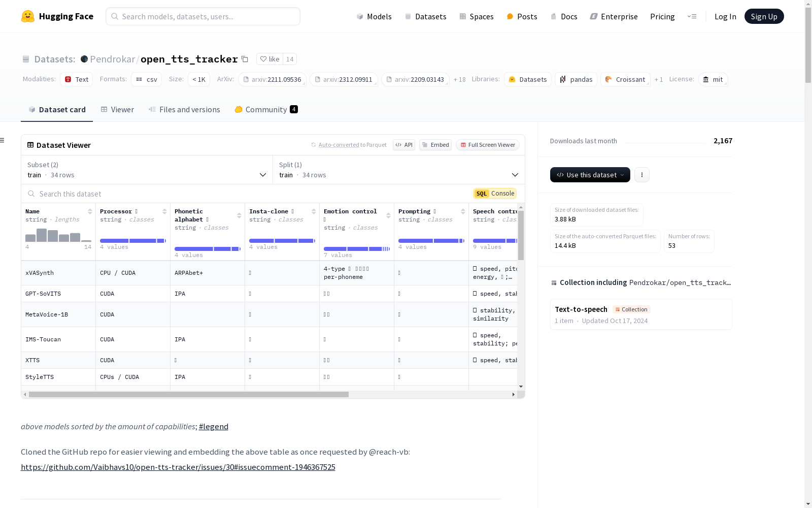Filter by the csv format tag
This screenshot has height=508, width=812.
147,79
